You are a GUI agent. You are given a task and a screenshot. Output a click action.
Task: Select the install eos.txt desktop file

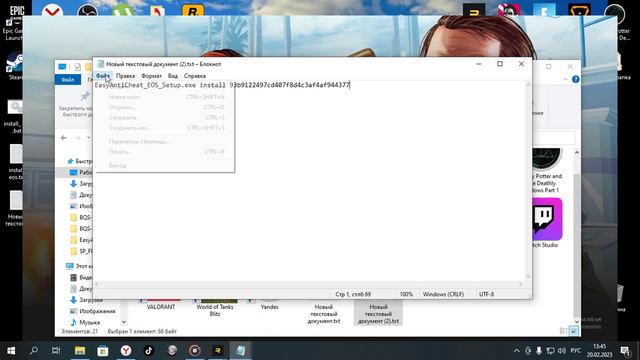[16, 162]
